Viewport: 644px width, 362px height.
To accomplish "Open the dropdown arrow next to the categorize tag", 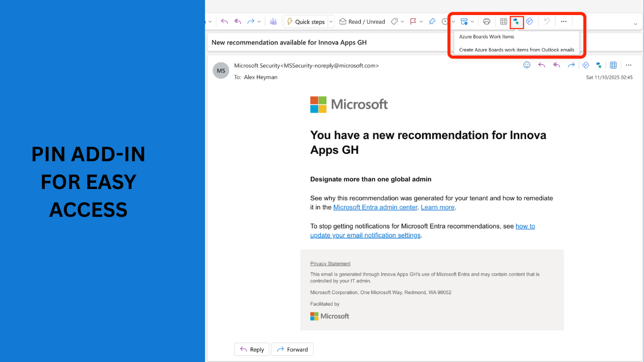I will (402, 22).
